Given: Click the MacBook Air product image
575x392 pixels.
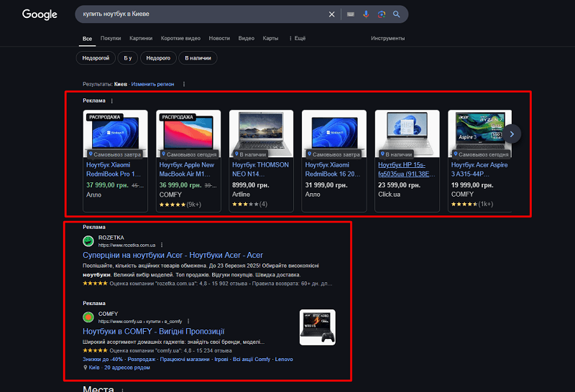Looking at the screenshot, I should click(x=188, y=134).
